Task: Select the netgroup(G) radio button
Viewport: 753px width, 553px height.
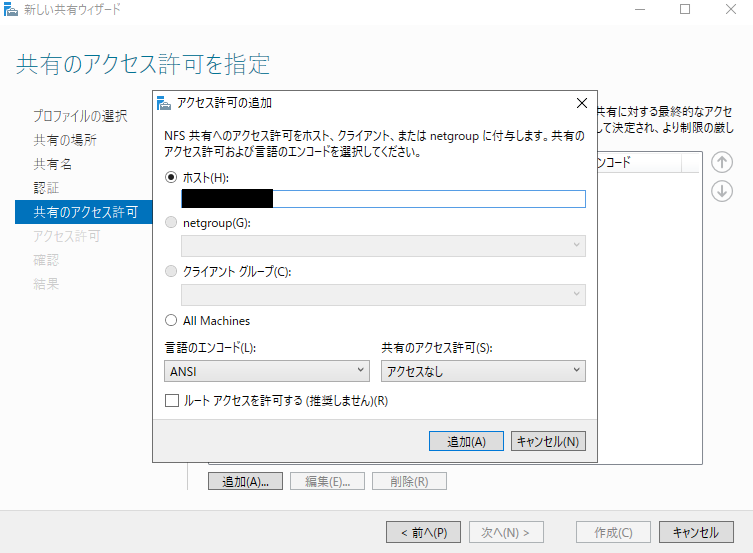Action: click(x=172, y=223)
